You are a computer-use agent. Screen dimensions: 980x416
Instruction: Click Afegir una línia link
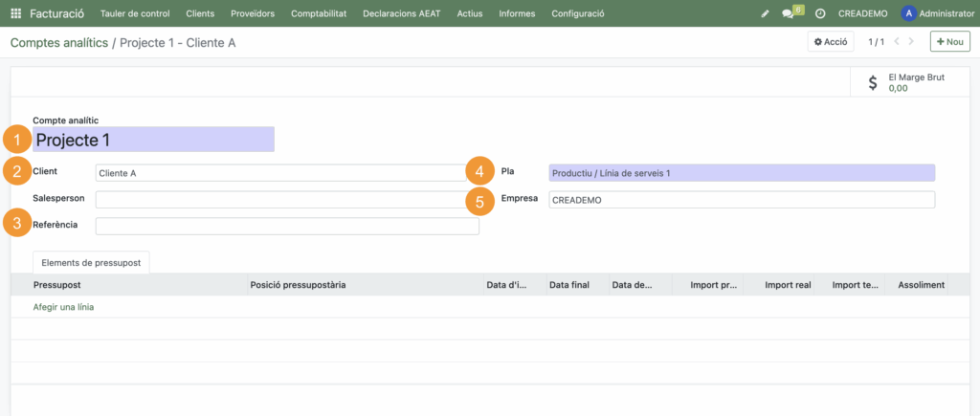tap(63, 307)
